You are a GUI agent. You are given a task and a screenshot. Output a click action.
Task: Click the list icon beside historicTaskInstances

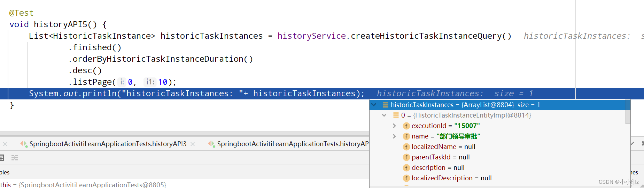pos(386,105)
